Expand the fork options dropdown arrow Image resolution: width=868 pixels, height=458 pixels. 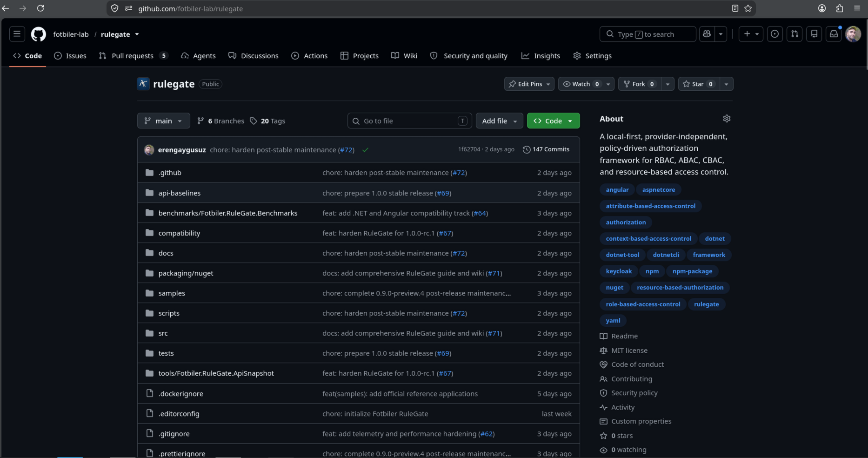coord(668,84)
